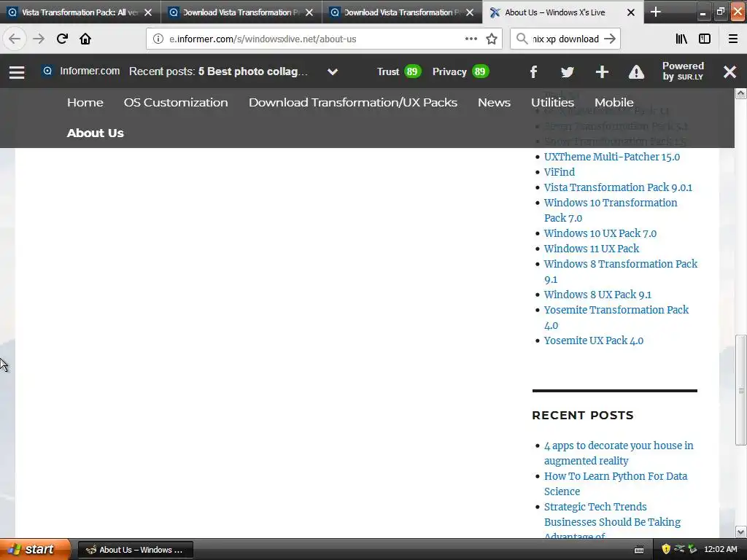747x560 pixels.
Task: Open page actions three-dot menu
Action: click(471, 39)
